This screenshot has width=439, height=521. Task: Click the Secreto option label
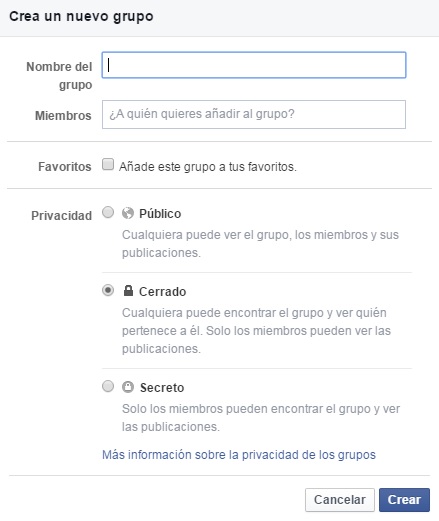point(162,388)
